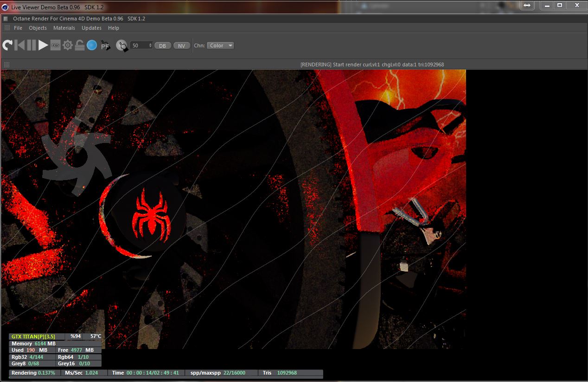Viewport: 588px width, 382px height.
Task: Click the stepper arrows beside value 50
Action: [x=150, y=45]
